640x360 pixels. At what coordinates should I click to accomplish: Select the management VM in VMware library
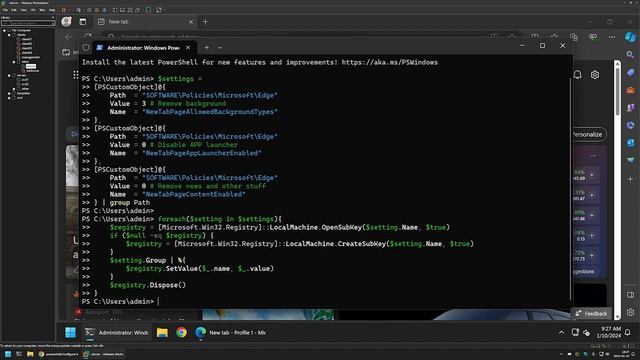tap(30, 58)
